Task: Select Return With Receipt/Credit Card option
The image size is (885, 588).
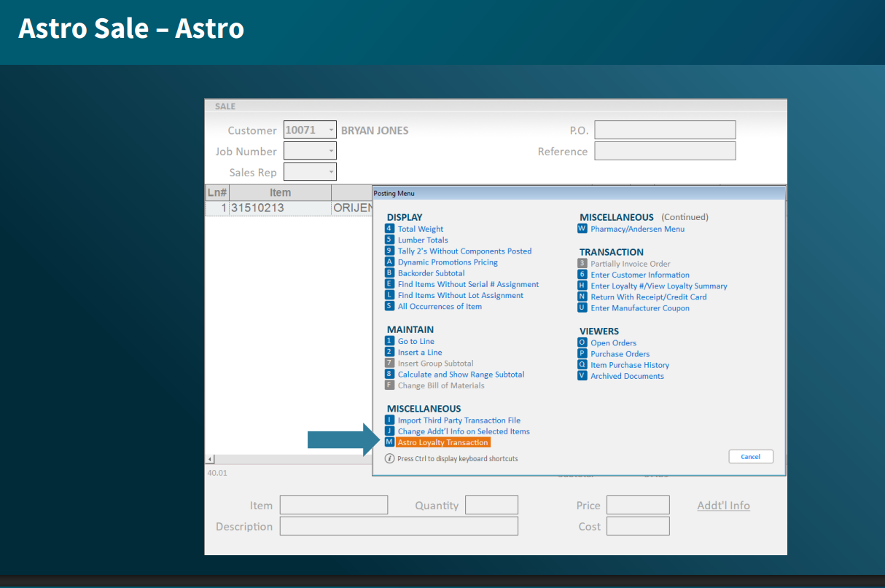Action: (x=648, y=297)
